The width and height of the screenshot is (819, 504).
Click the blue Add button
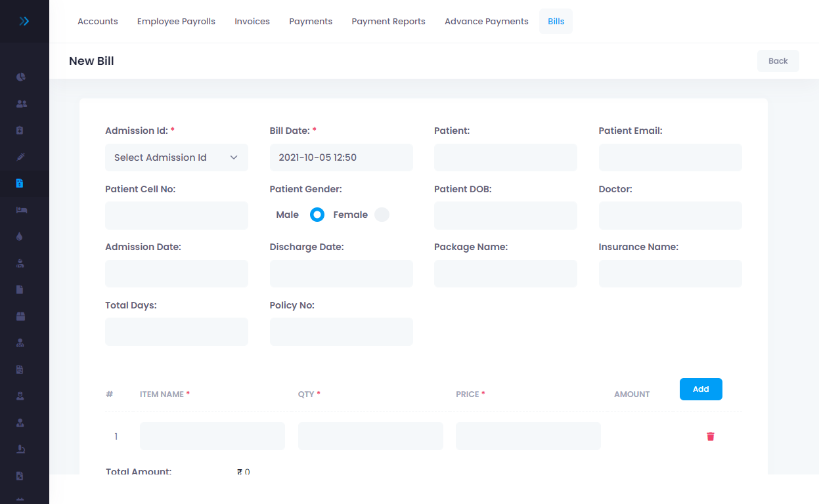point(700,389)
